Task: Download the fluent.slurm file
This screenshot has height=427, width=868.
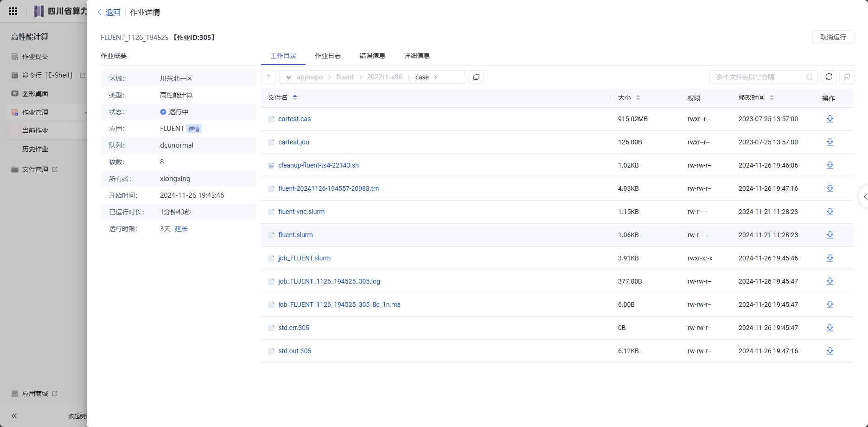Action: 830,235
